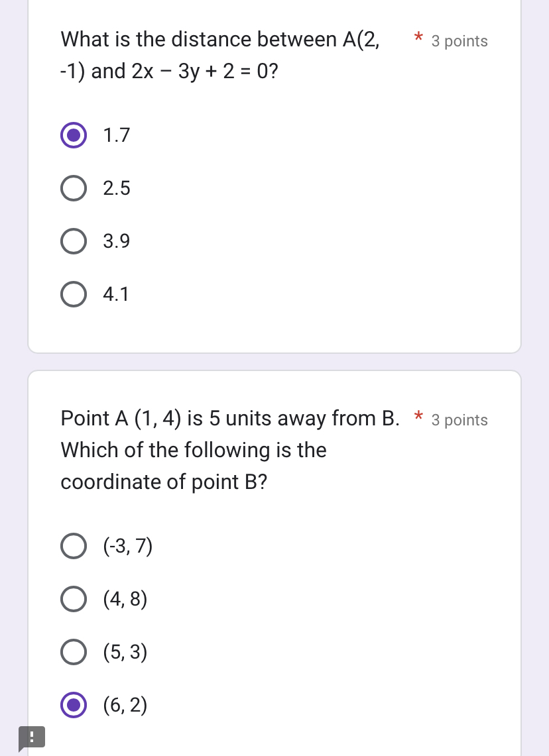Select the answer option 1.7
This screenshot has height=756, width=549.
(74, 135)
